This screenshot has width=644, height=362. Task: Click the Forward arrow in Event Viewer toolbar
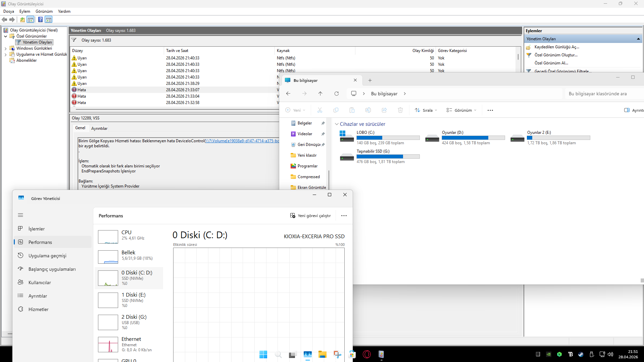point(12,19)
